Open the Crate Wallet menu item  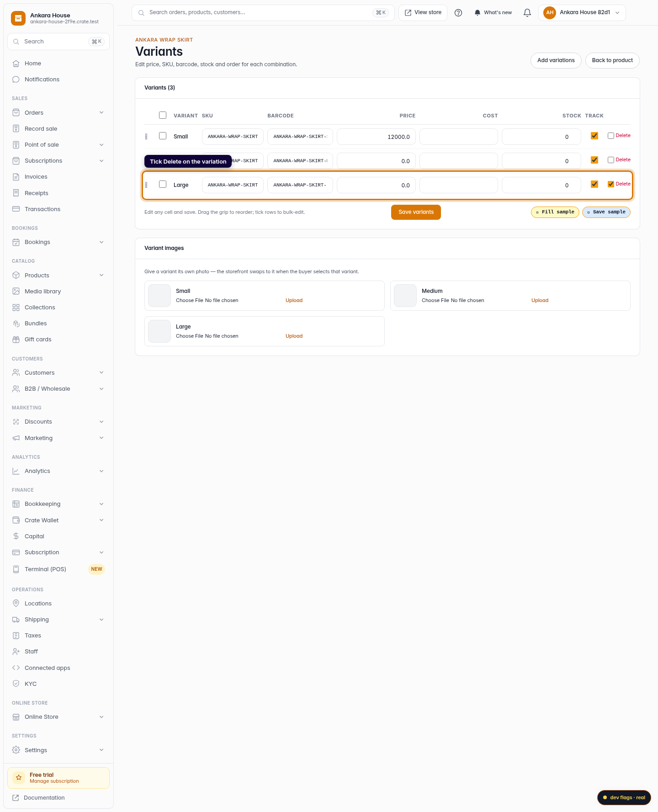58,520
